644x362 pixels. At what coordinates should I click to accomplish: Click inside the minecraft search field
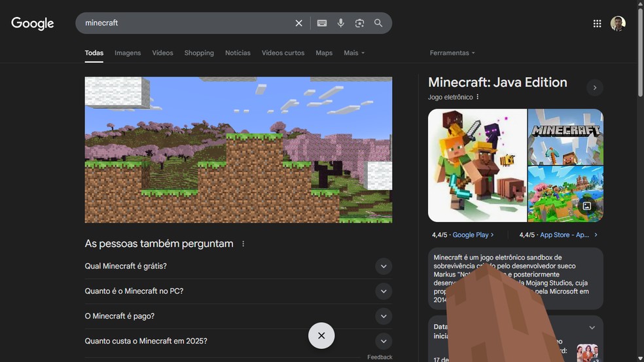(x=185, y=23)
